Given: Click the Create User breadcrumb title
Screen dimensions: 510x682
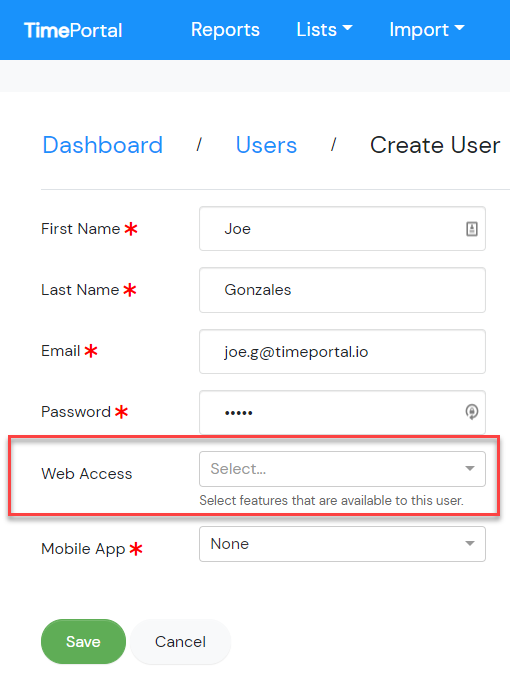Looking at the screenshot, I should point(435,145).
